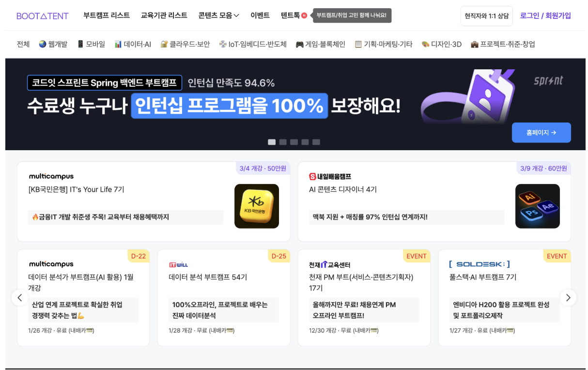The height and width of the screenshot is (370, 588).
Task: Click the red N badge by 텐트톡
Action: 304,15
